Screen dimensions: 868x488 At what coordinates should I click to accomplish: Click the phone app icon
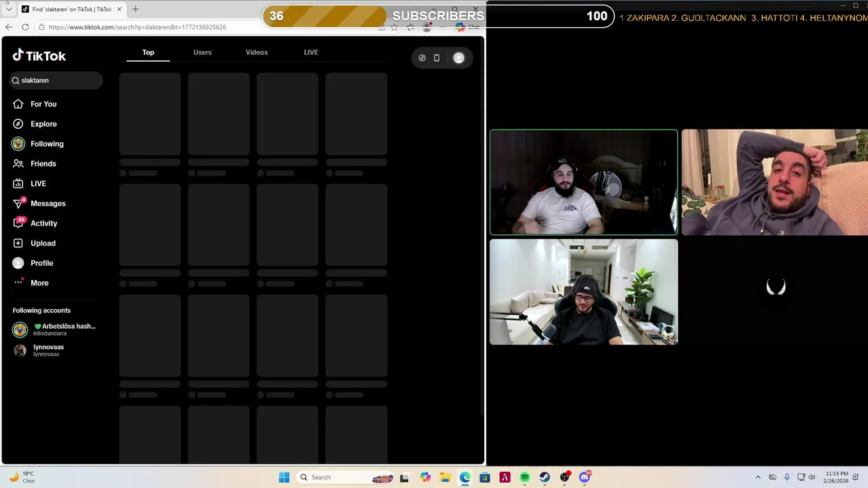point(437,58)
